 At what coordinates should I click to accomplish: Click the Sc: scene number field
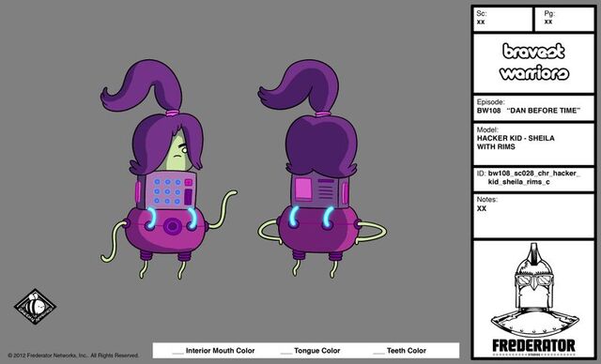(503, 19)
